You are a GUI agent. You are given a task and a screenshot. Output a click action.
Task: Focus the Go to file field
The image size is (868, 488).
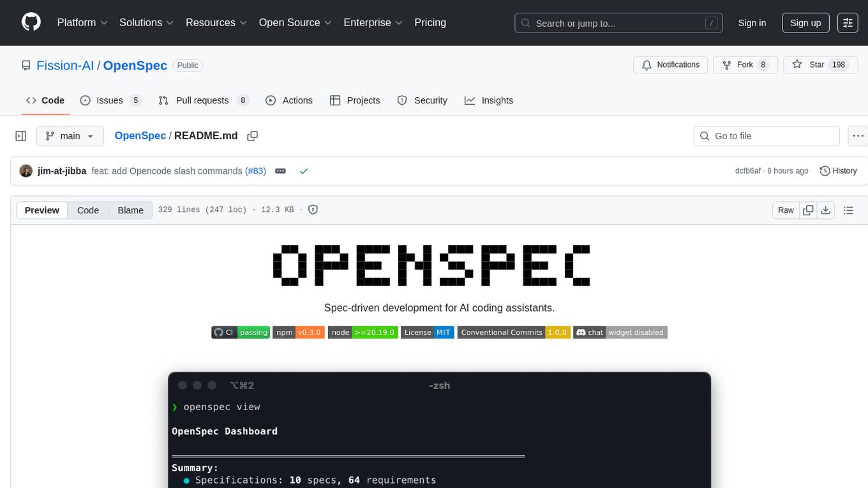point(767,136)
